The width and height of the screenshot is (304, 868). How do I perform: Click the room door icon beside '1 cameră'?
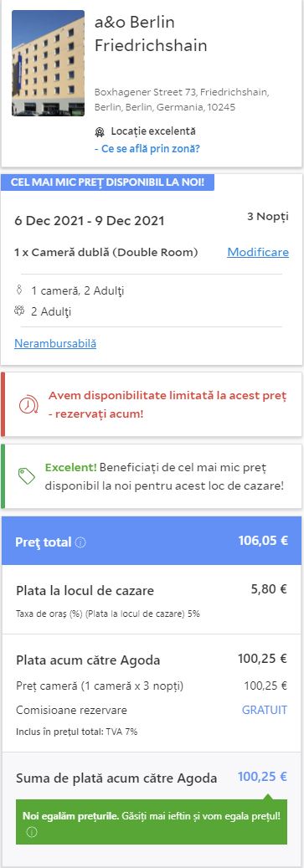19,290
